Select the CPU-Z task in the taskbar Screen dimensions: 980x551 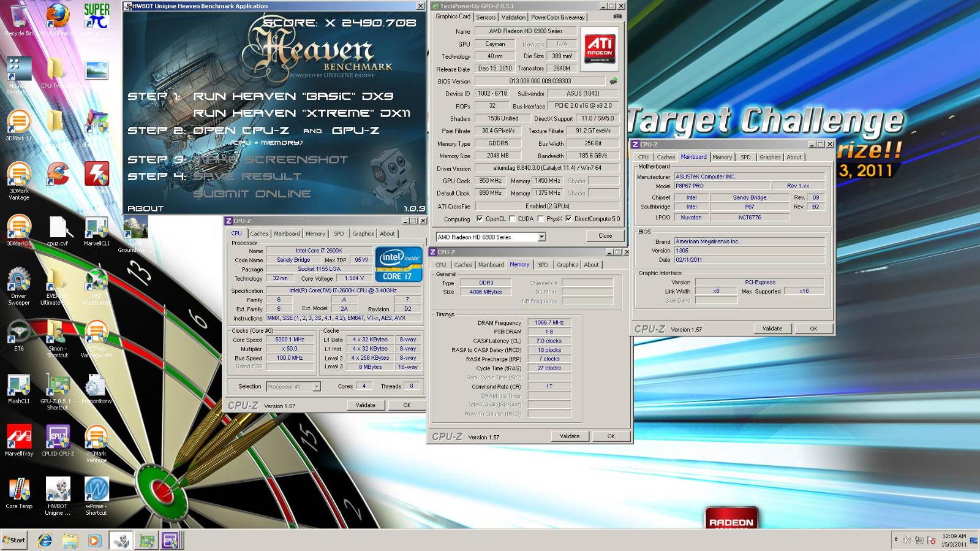click(x=170, y=541)
